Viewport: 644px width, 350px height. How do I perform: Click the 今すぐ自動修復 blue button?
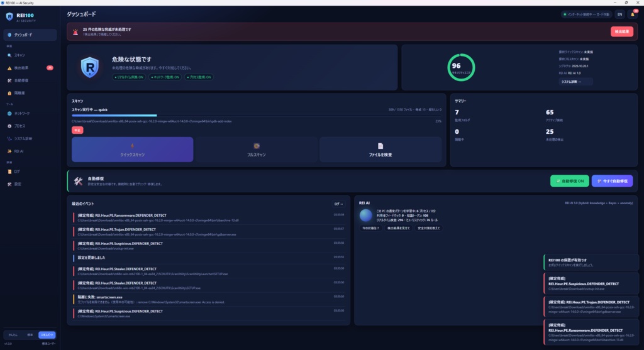point(612,181)
